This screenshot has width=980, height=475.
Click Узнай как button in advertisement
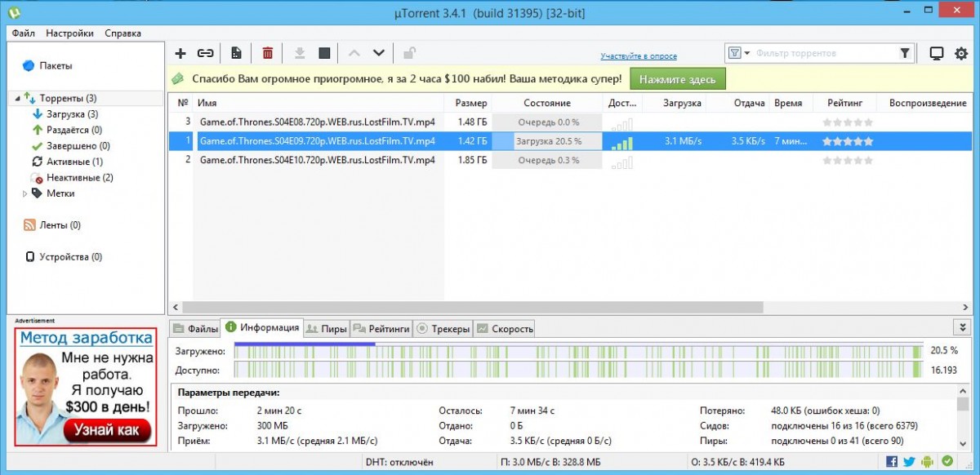(x=107, y=429)
